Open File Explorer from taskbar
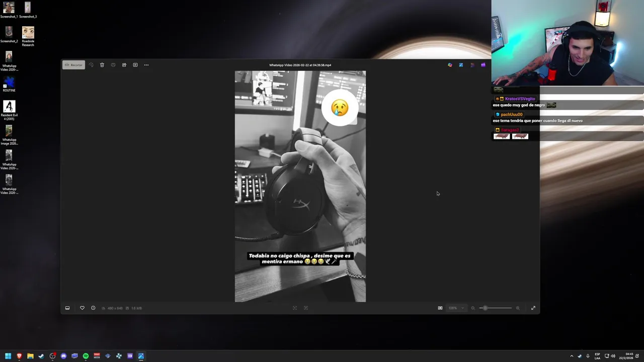644x362 pixels. [x=30, y=356]
